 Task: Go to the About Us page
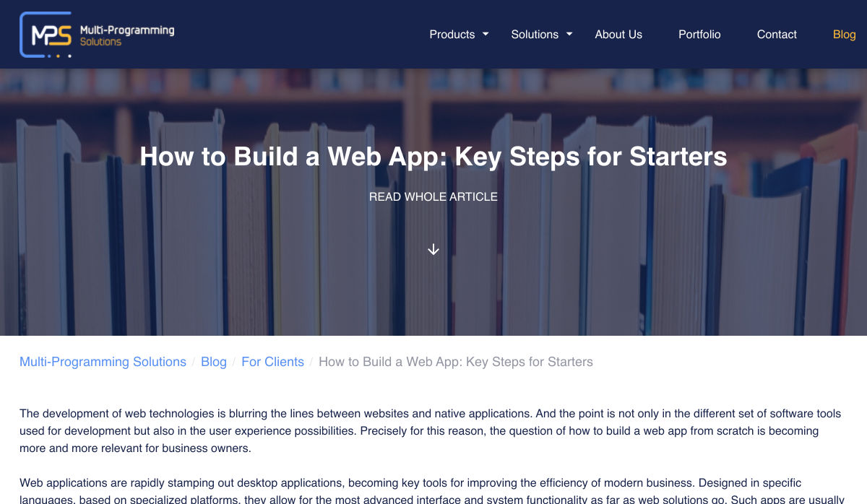[618, 35]
